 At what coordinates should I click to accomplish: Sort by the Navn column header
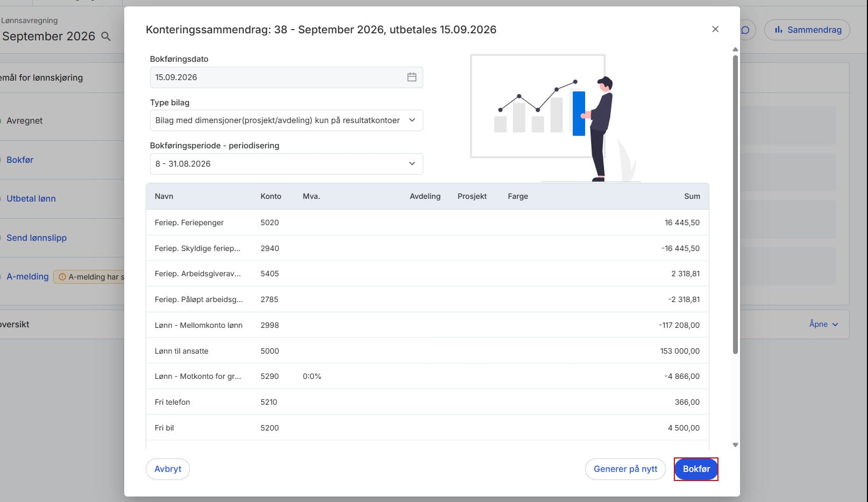pyautogui.click(x=164, y=197)
